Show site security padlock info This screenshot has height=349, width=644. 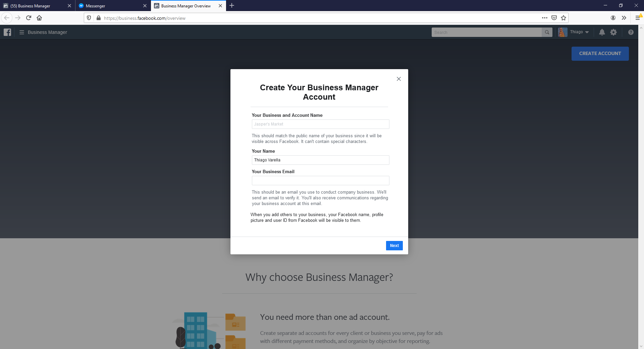point(98,18)
